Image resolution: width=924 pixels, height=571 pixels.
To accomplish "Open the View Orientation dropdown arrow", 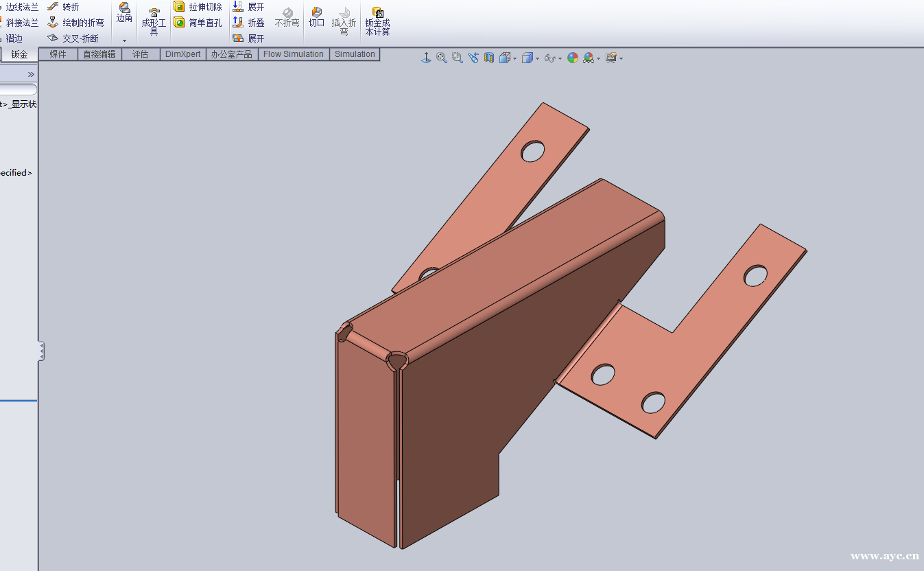I will [514, 59].
